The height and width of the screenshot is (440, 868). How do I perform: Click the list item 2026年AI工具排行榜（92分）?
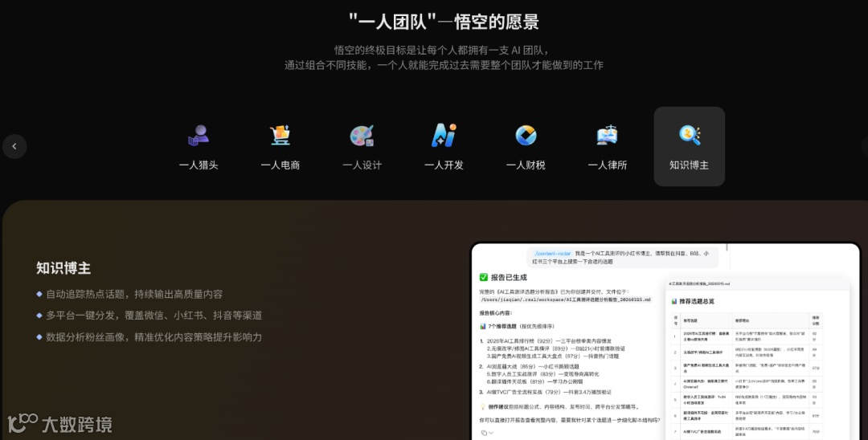click(x=549, y=341)
